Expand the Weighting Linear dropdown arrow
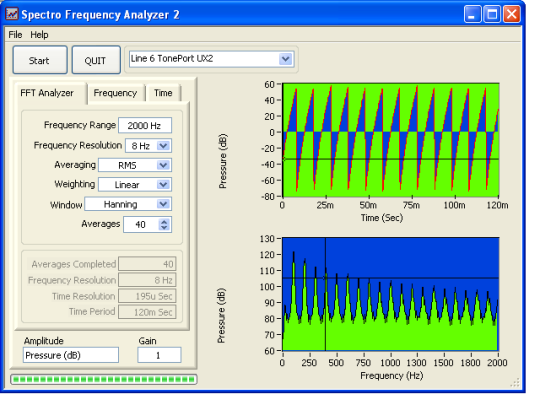The width and height of the screenshot is (540, 405). click(163, 185)
